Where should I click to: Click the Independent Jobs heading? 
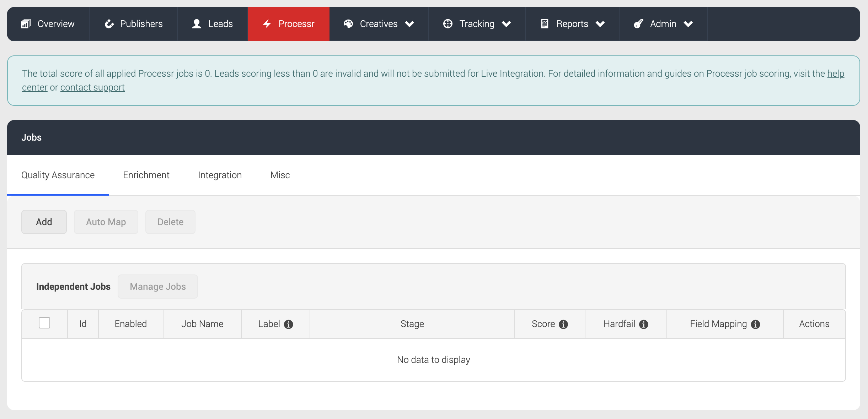73,287
